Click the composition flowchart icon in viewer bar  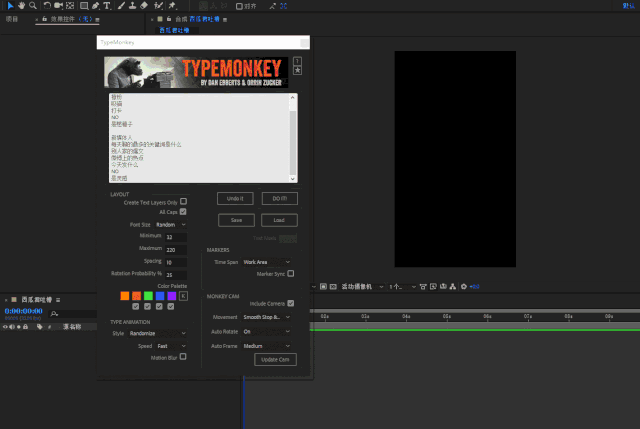(453, 287)
